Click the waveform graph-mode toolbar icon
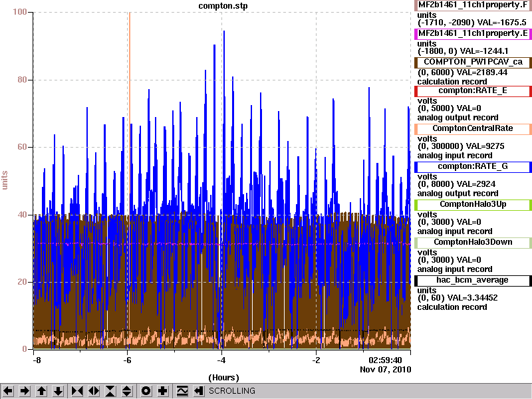The width and height of the screenshot is (532, 399). coord(182,391)
